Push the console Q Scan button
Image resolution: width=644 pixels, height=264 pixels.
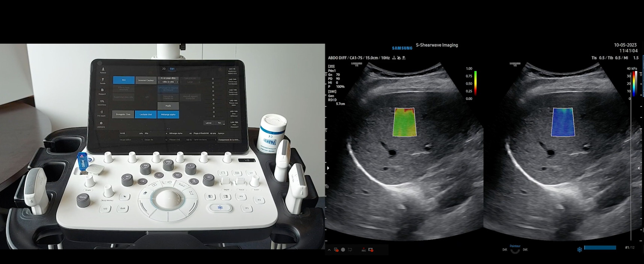pos(194,181)
